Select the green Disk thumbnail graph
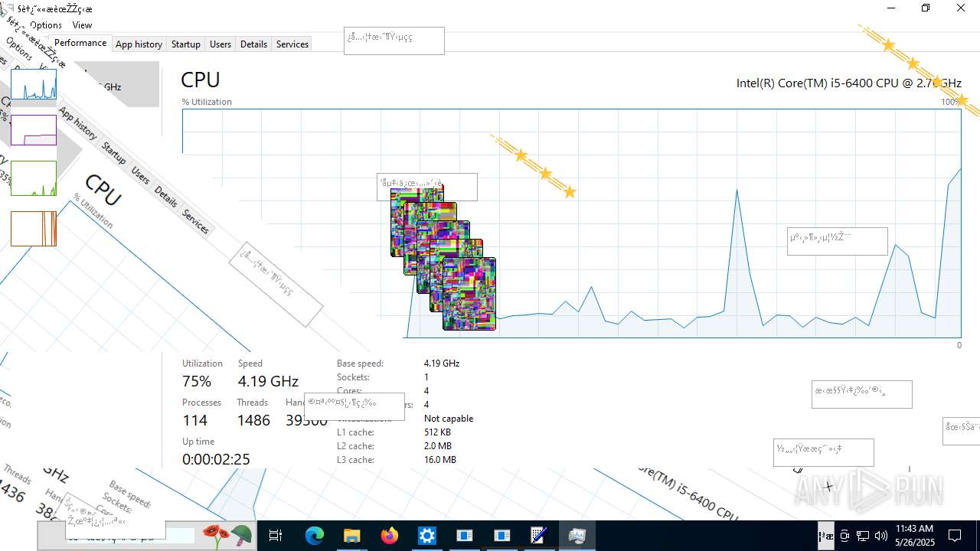 coord(34,178)
